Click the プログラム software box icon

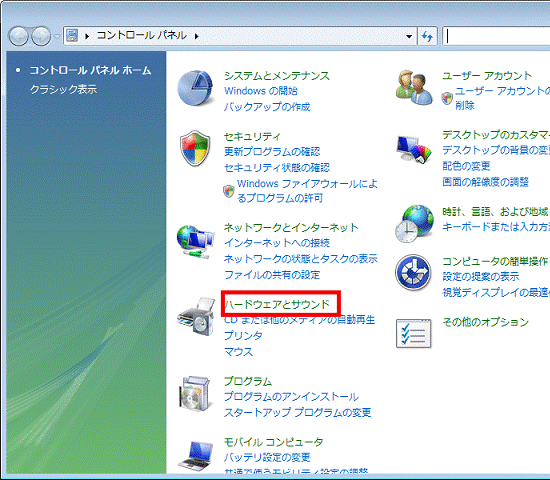pos(195,394)
